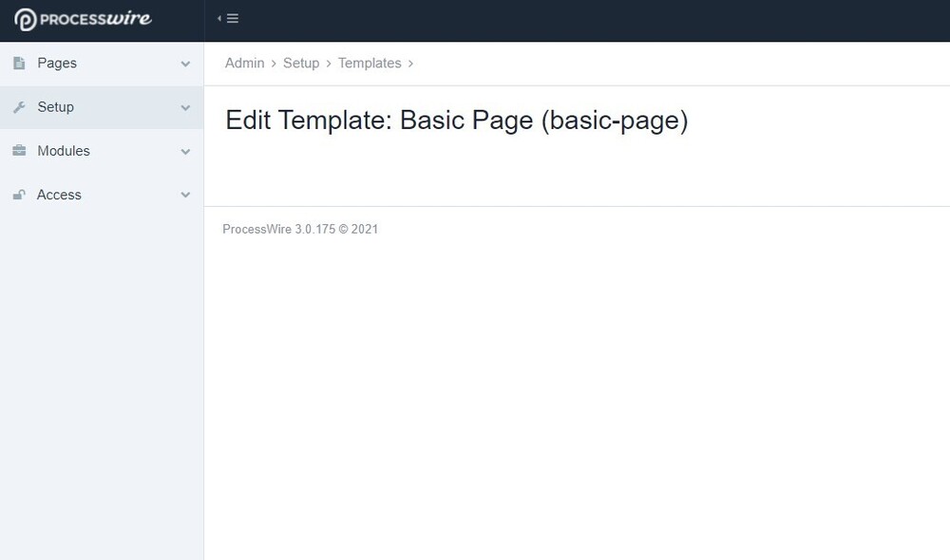The height and width of the screenshot is (560, 950).
Task: Follow the Admin breadcrumb link
Action: tap(244, 63)
